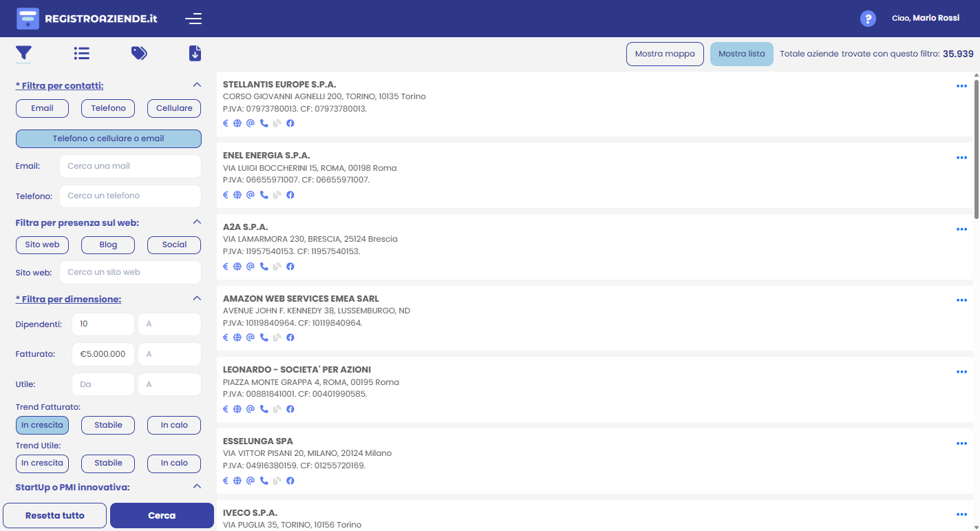Click email @ icon for Stellantis Europe
The image size is (980, 531).
pyautogui.click(x=251, y=123)
